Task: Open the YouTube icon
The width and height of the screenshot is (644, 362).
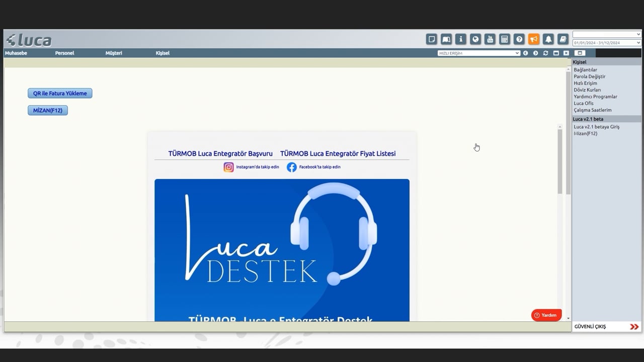Action: 490,39
